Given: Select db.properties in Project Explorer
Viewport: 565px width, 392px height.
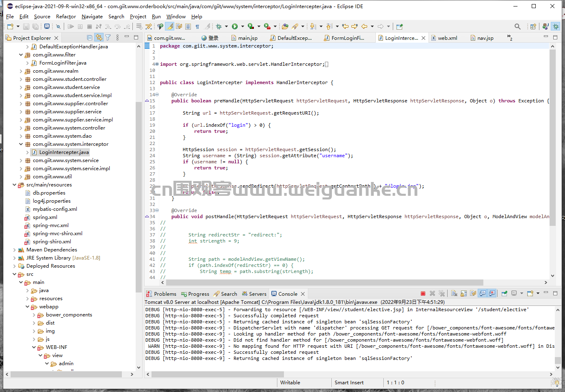Looking at the screenshot, I should (49, 193).
